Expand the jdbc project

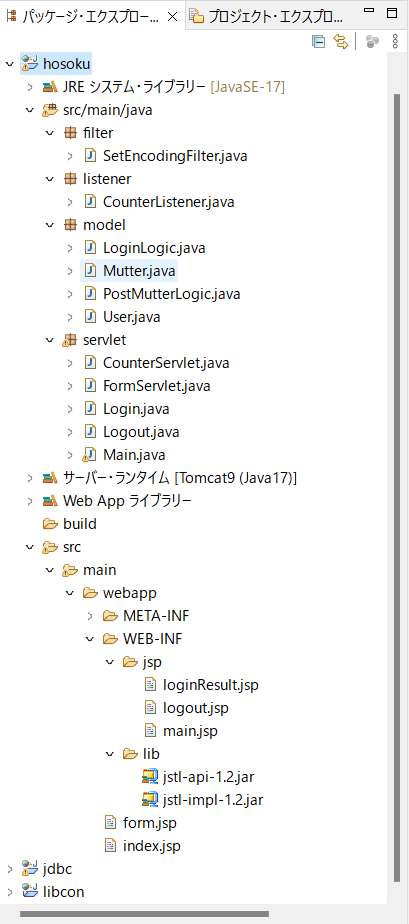click(x=9, y=869)
